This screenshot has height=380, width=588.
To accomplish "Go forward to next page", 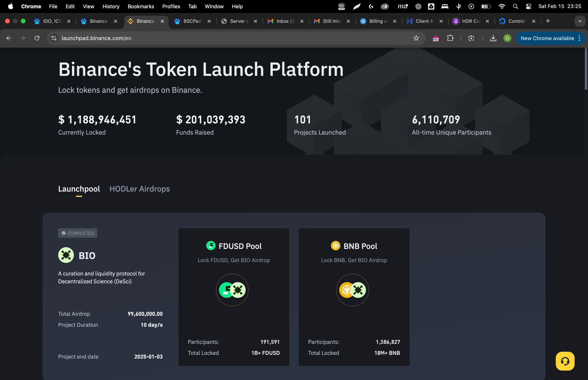I will (x=23, y=38).
